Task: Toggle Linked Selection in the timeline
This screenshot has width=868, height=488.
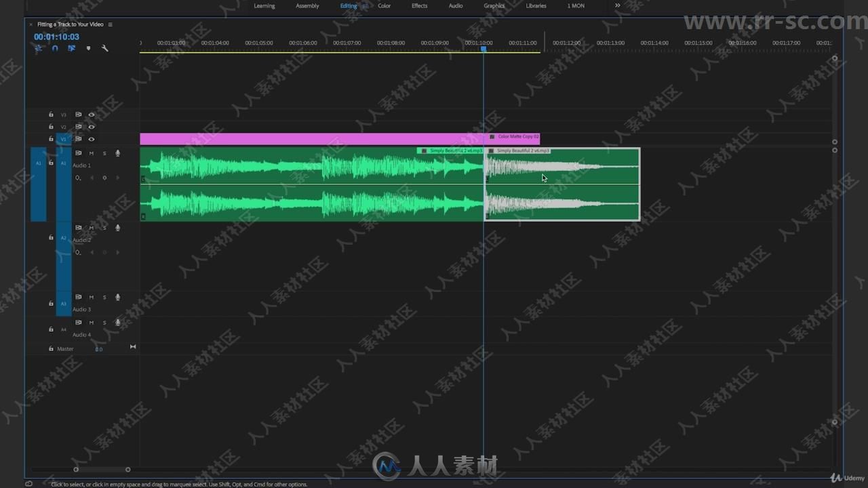Action: click(x=71, y=48)
